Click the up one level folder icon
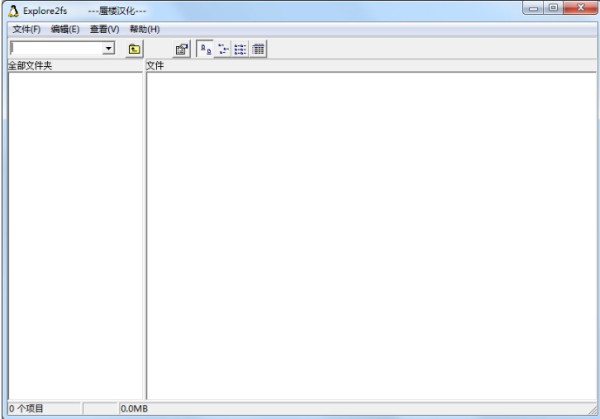600x419 pixels. tap(134, 48)
